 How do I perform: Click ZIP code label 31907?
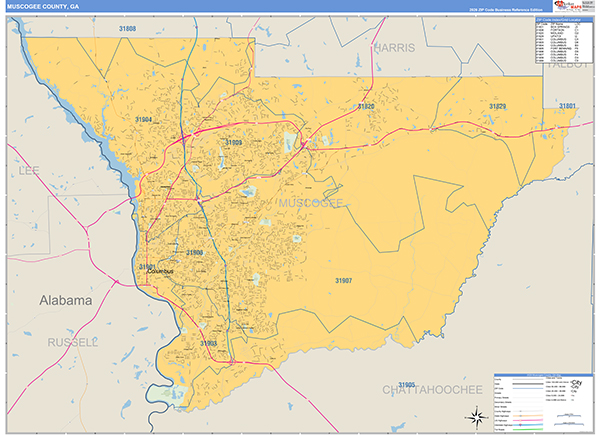pos(344,280)
